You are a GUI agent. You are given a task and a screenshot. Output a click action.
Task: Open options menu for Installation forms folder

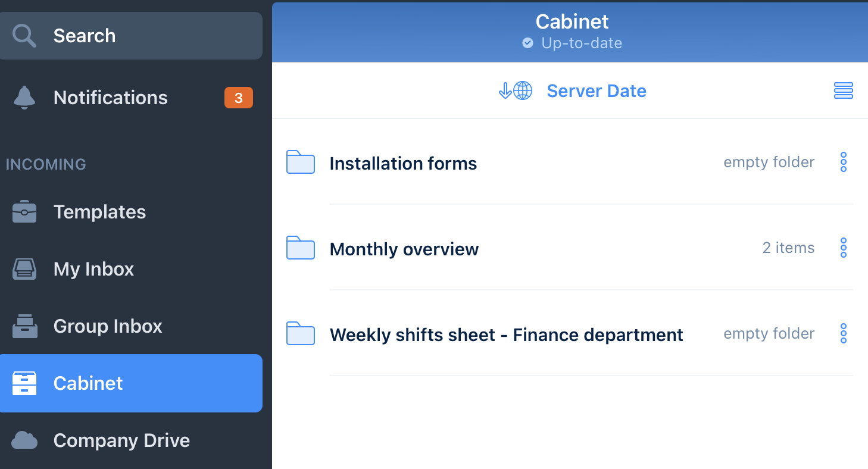click(x=844, y=162)
